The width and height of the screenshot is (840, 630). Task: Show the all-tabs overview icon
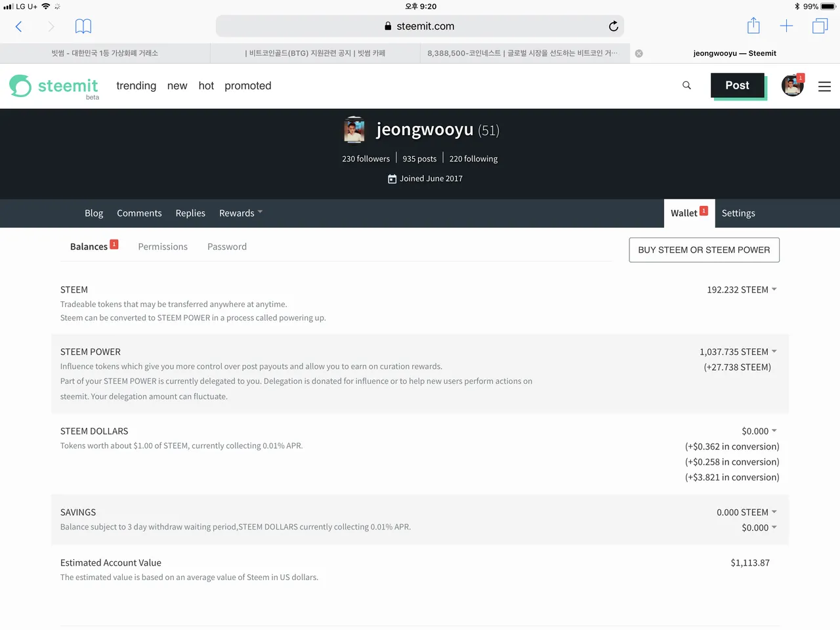[820, 26]
